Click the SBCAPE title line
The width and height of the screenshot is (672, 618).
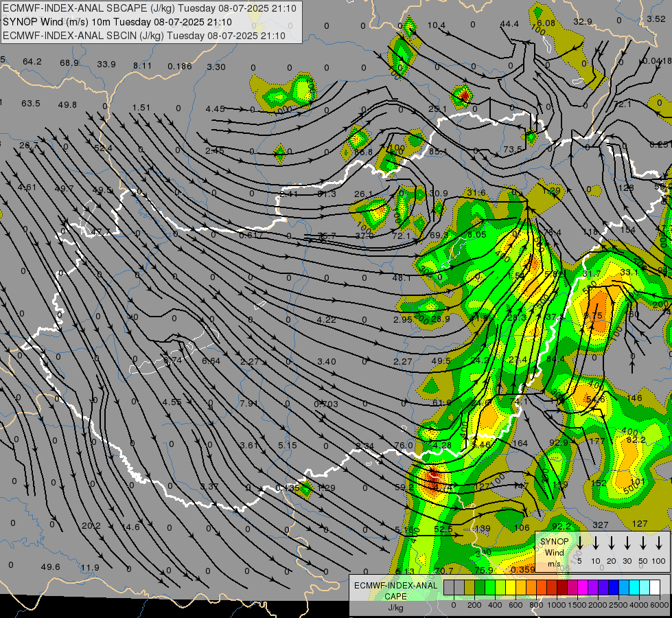pos(150,8)
